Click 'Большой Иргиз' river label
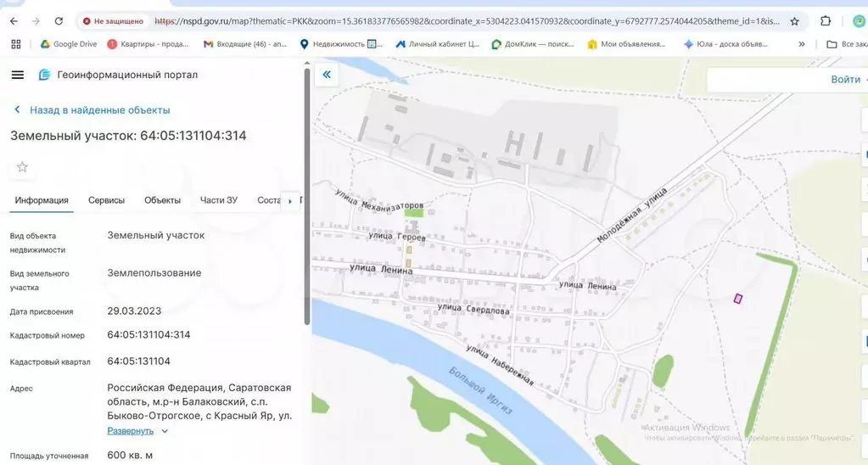Viewport: 868px width, 465px height. [x=480, y=389]
